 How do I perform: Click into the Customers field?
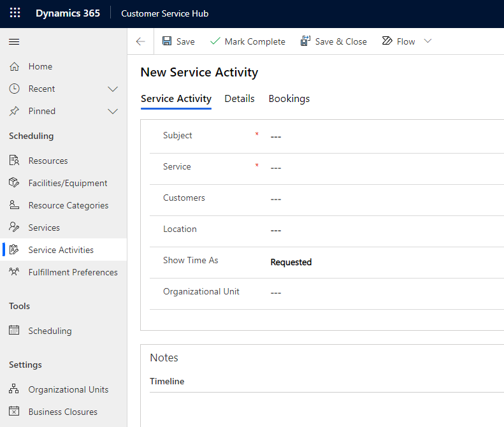click(387, 199)
